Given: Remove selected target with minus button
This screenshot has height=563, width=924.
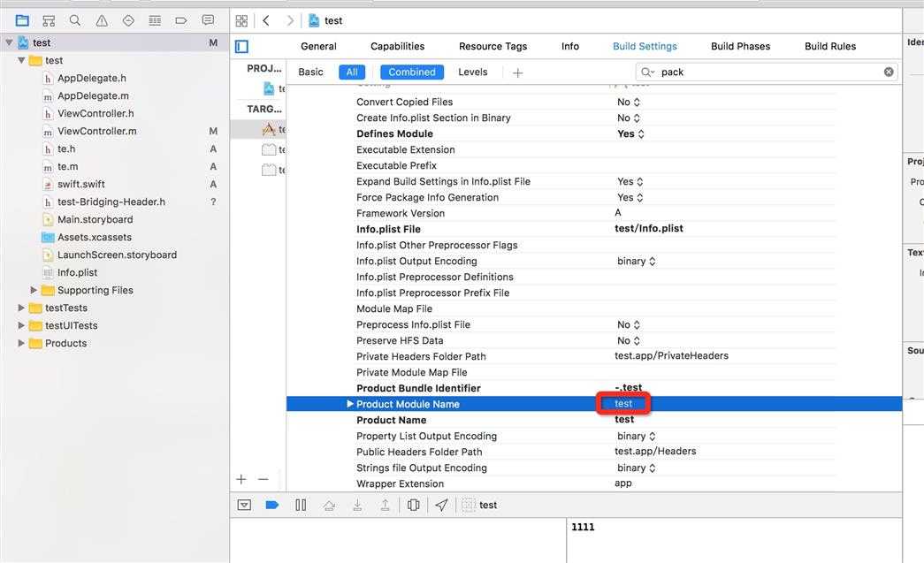Looking at the screenshot, I should (x=263, y=479).
